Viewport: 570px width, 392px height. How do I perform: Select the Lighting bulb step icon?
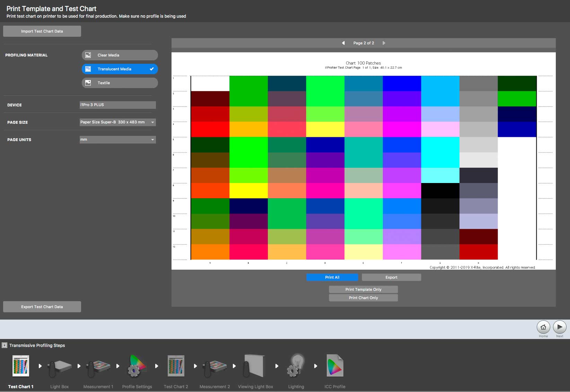pyautogui.click(x=296, y=366)
